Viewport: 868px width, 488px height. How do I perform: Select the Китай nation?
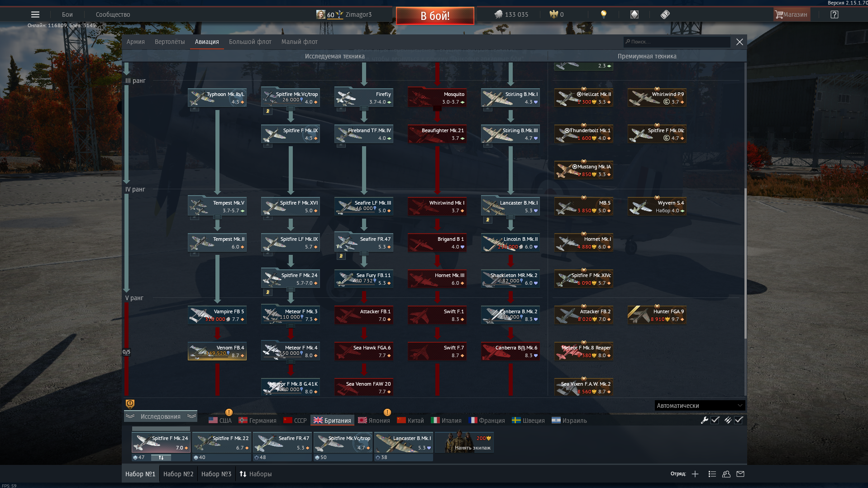[410, 421]
